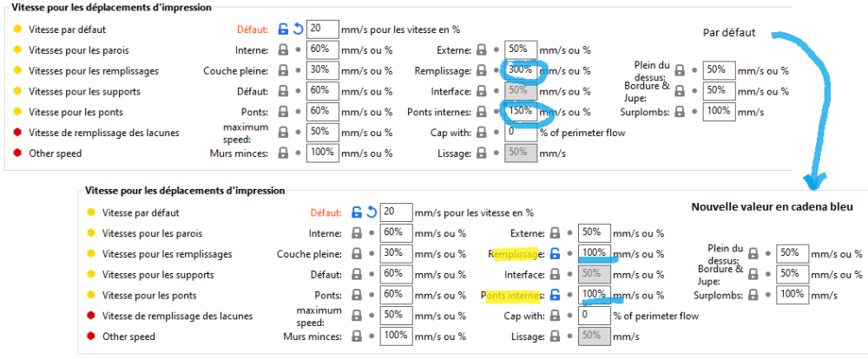This screenshot has width=868, height=359.
Task: Click the yellow bullet beside Vitesse par défaut in the Par défaut panel
Action: (17, 29)
